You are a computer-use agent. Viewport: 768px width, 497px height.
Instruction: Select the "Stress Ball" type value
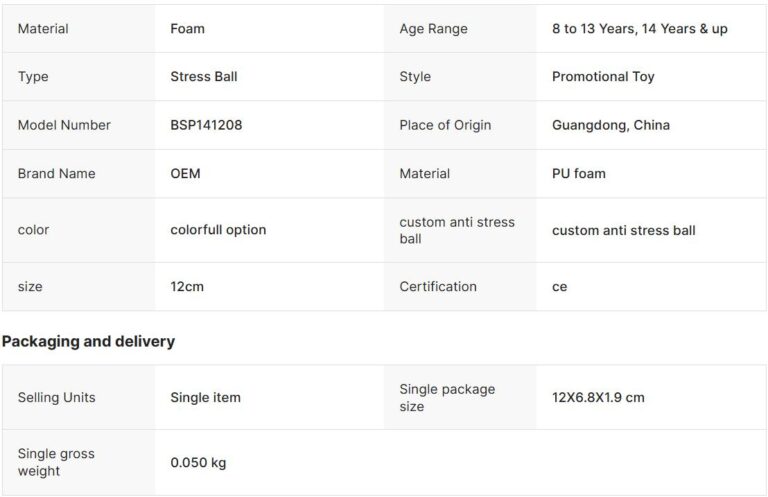(x=204, y=77)
